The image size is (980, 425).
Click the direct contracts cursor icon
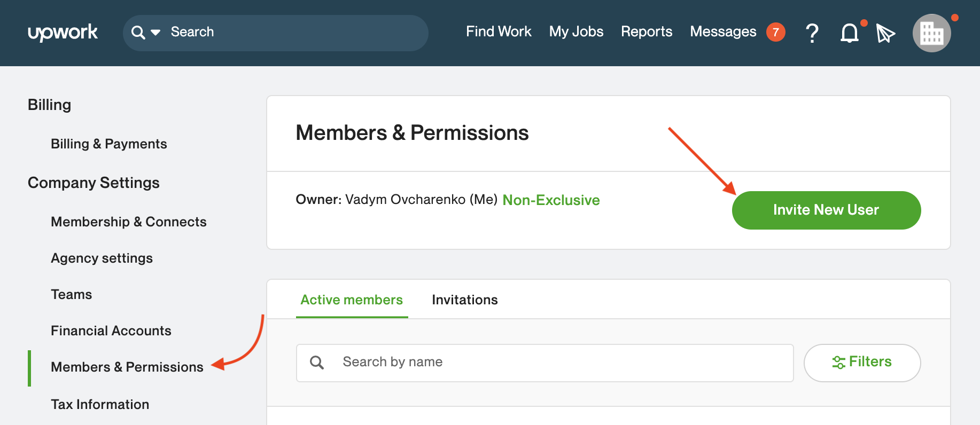[x=885, y=33]
